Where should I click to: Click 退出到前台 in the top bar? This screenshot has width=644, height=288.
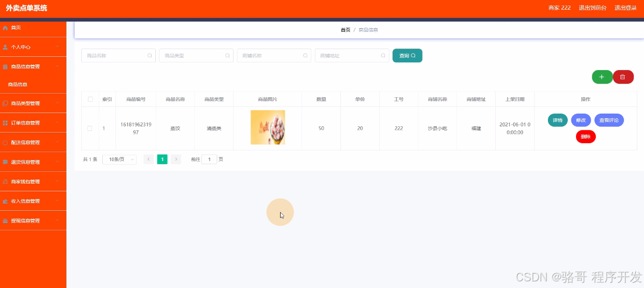click(x=592, y=8)
